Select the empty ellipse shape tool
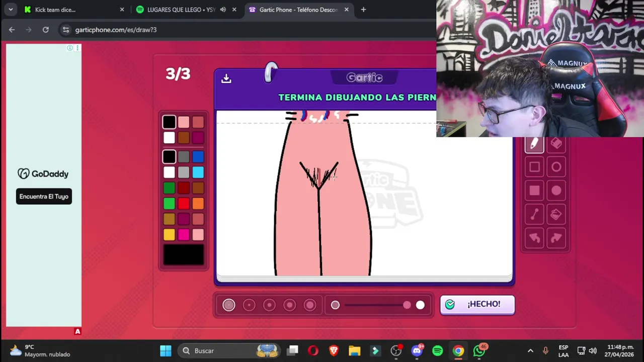 [x=556, y=167]
